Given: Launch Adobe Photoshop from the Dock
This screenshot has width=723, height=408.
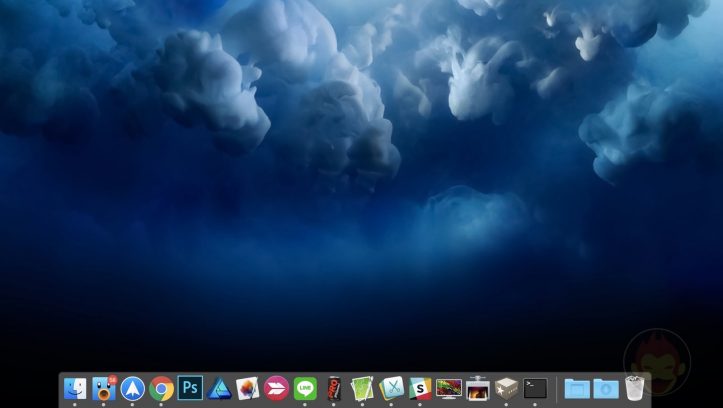Looking at the screenshot, I should [190, 388].
